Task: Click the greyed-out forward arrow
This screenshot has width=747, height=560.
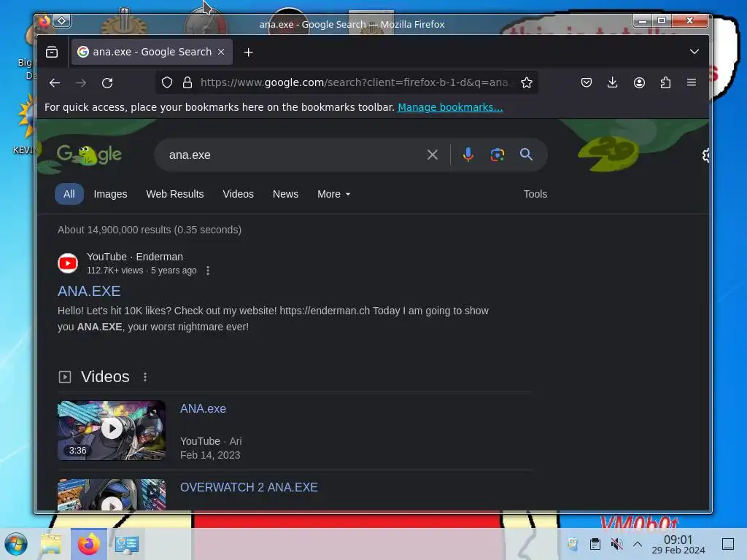Action: click(x=81, y=83)
